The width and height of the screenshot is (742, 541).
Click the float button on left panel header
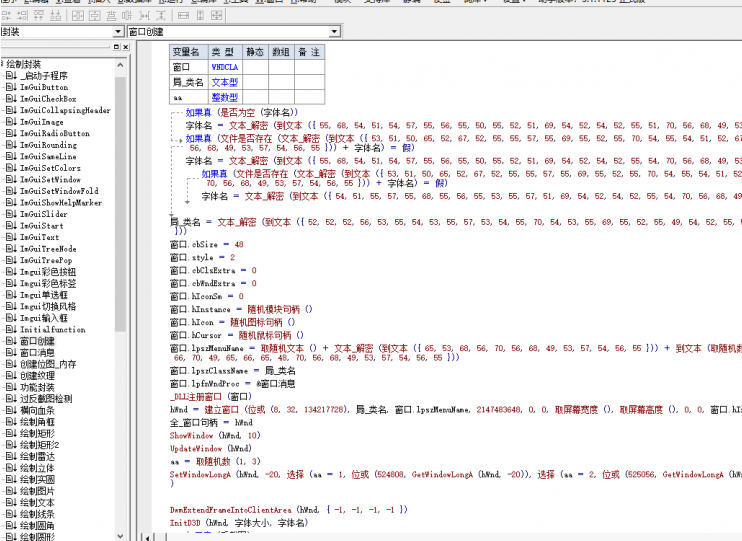(x=114, y=47)
